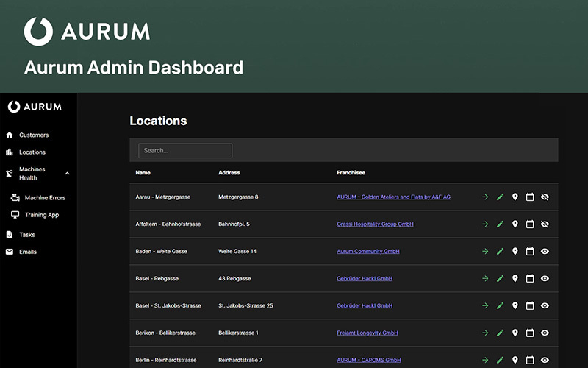Edit Affoltern - Bahnhofstrasse with the pencil icon
Screen dimensions: 588x368
(500, 224)
